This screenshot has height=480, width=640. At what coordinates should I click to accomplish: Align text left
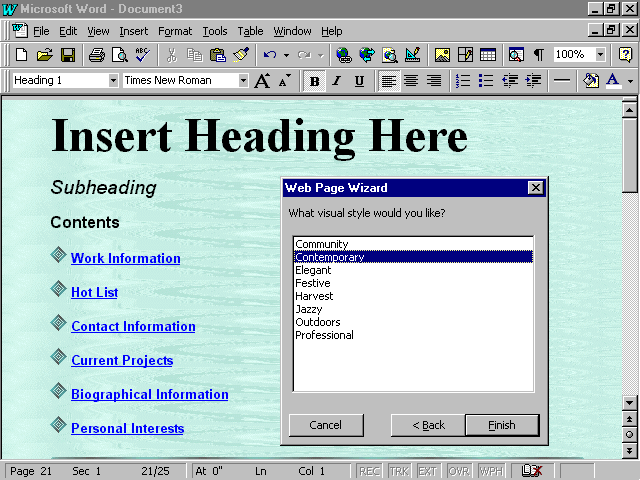tap(389, 80)
